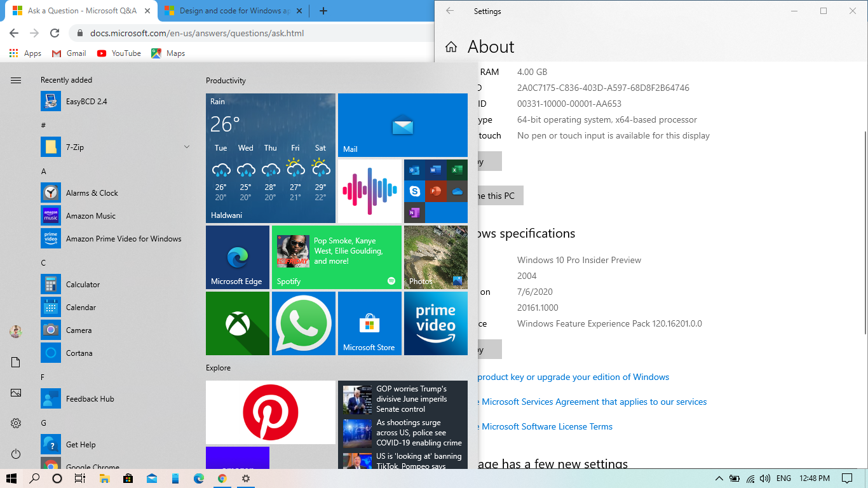Screen dimensions: 868x488
Task: Open Maps bookmark
Action: [168, 53]
